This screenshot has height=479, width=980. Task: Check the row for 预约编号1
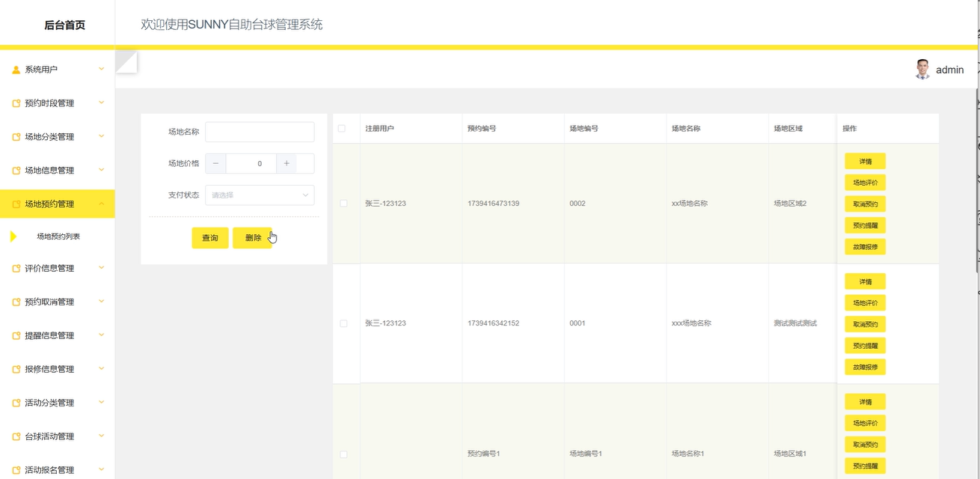tap(343, 454)
